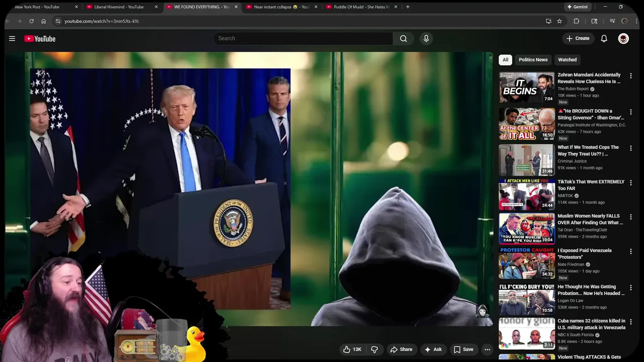
Task: Close the Near instant collapse tab
Action: click(x=316, y=7)
